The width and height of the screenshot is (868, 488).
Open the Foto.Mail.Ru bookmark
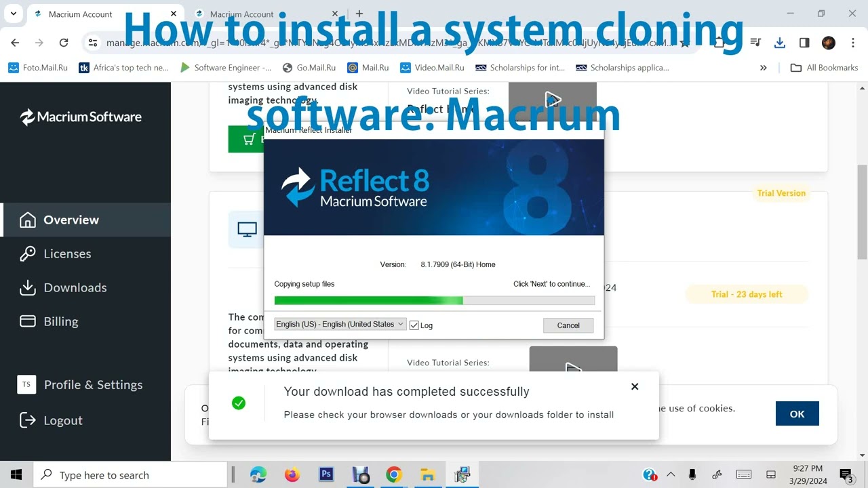(38, 68)
